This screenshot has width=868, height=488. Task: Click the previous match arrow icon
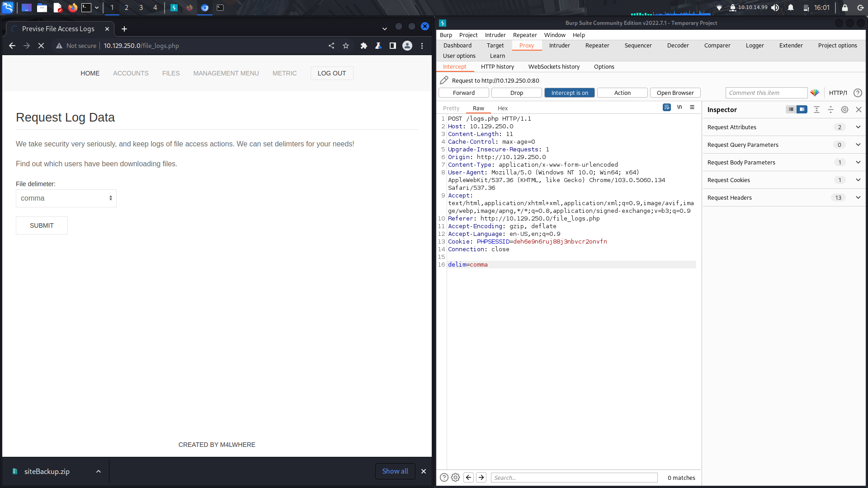[468, 477]
